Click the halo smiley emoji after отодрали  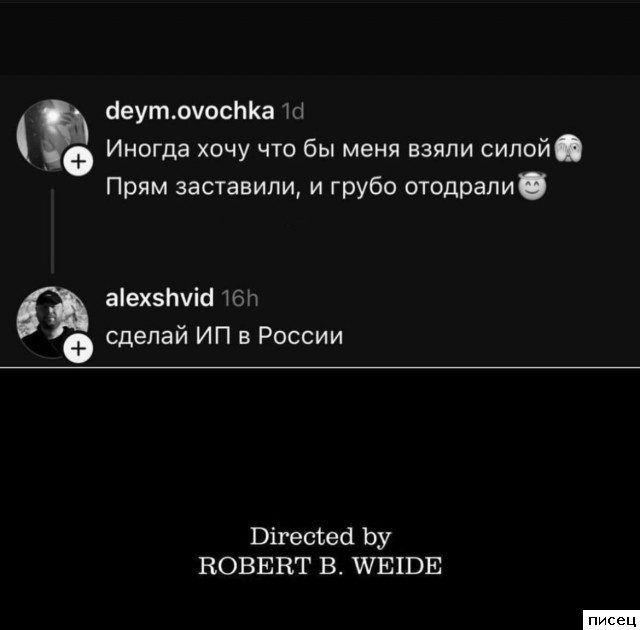(532, 186)
